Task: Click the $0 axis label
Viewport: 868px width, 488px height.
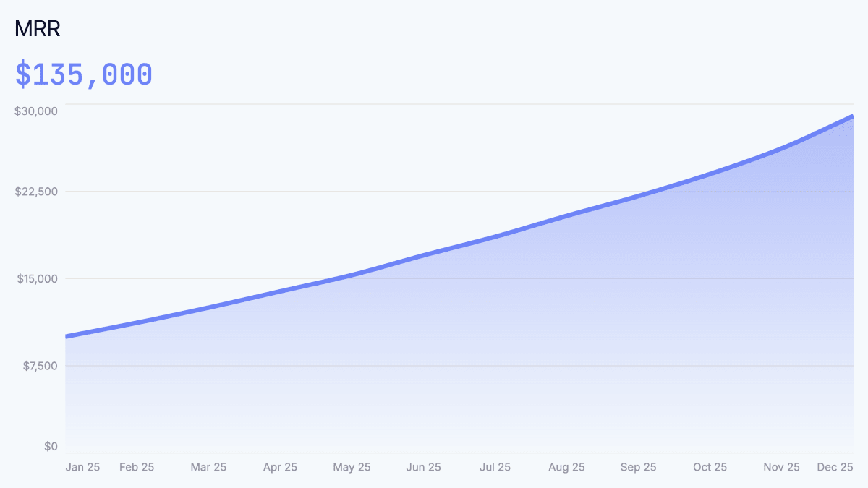Action: coord(51,446)
